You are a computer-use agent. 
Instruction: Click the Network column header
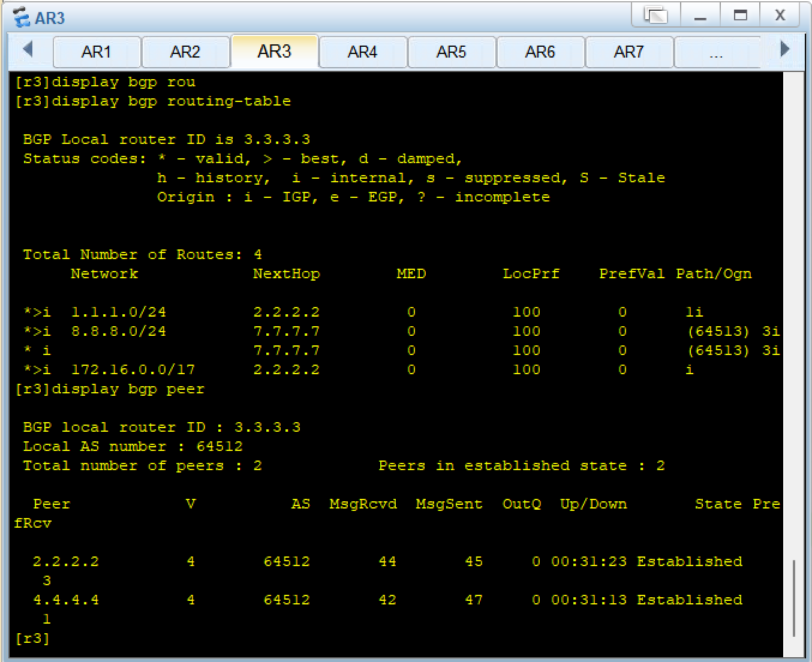click(x=104, y=273)
